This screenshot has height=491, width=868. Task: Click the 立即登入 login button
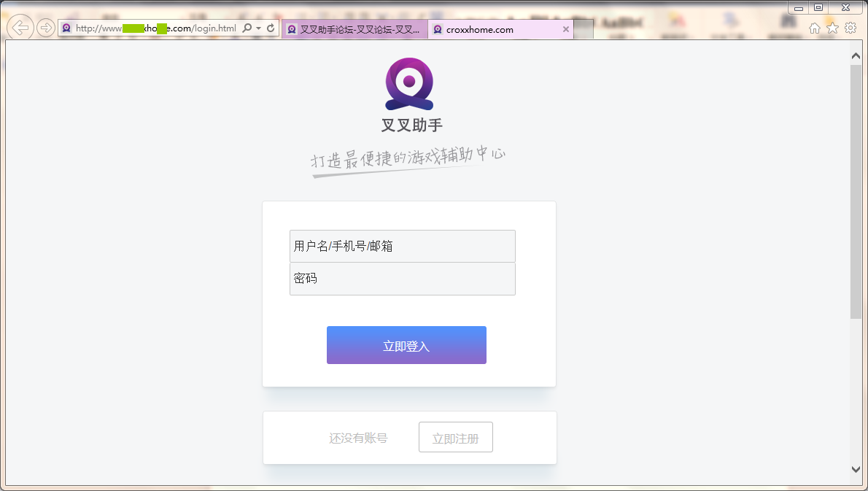coord(406,345)
